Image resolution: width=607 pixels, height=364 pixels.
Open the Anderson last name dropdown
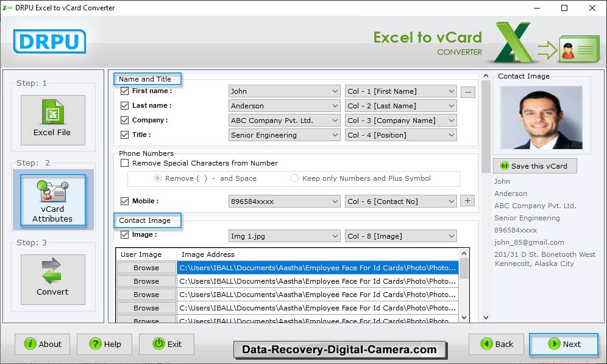(284, 106)
